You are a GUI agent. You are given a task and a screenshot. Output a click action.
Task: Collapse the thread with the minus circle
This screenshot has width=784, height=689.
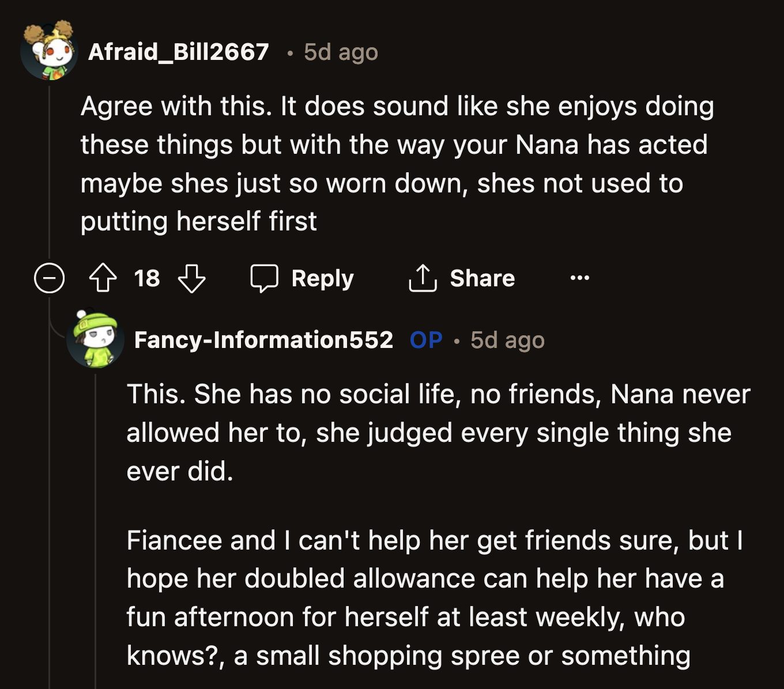(50, 278)
